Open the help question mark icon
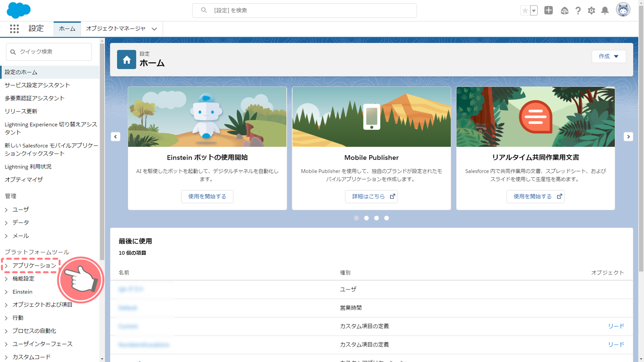The image size is (644, 362). tap(578, 11)
